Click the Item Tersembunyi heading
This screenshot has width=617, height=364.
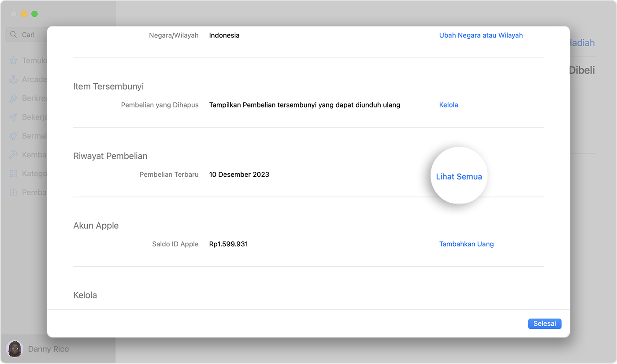[x=108, y=86]
